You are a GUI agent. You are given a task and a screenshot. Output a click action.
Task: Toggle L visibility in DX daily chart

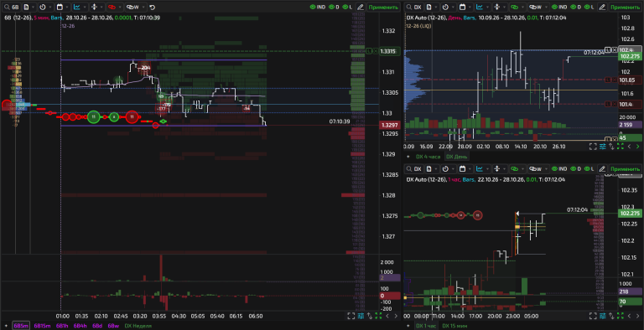[x=589, y=7]
